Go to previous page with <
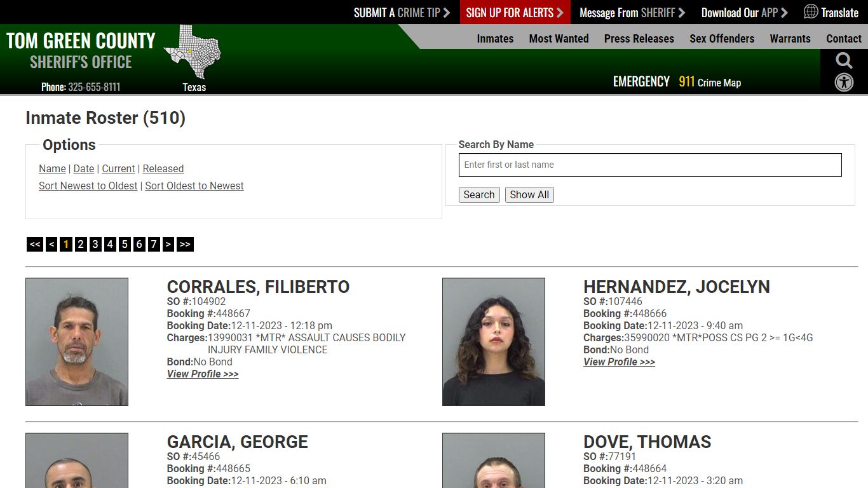 click(51, 244)
